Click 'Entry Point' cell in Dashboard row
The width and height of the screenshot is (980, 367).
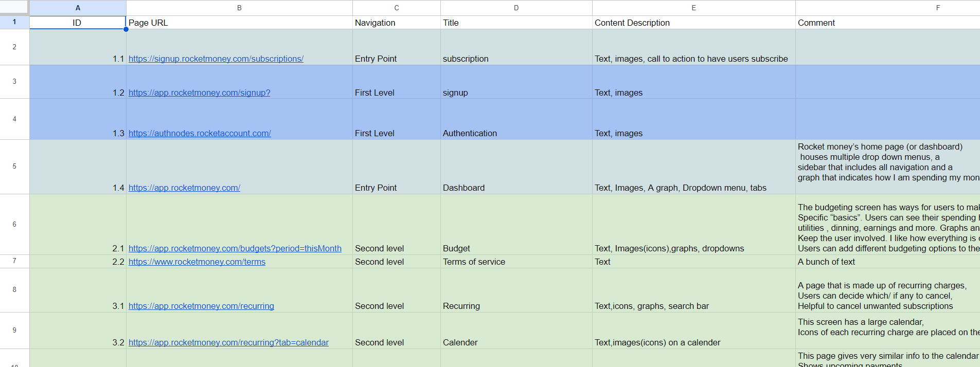pyautogui.click(x=397, y=167)
